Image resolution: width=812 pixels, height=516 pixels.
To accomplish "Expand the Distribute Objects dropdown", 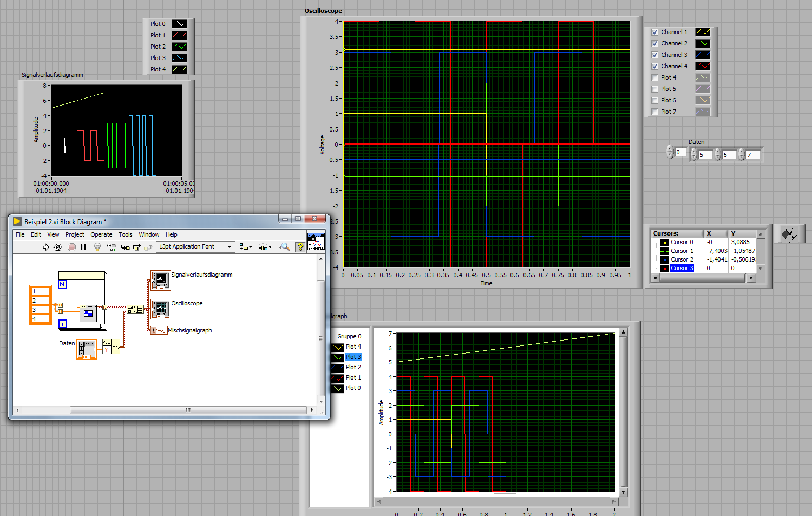I will coord(265,247).
